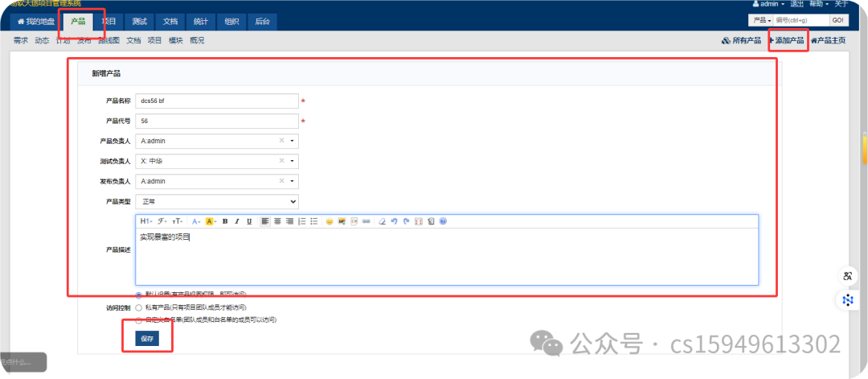868x379 pixels.
Task: Select default access control radio option
Action: [x=138, y=295]
